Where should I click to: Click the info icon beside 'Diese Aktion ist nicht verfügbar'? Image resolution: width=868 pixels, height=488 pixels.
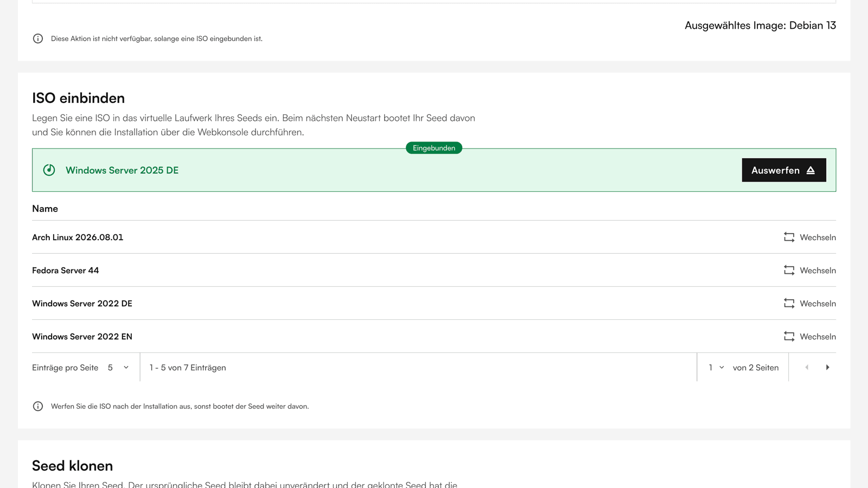[x=38, y=38]
